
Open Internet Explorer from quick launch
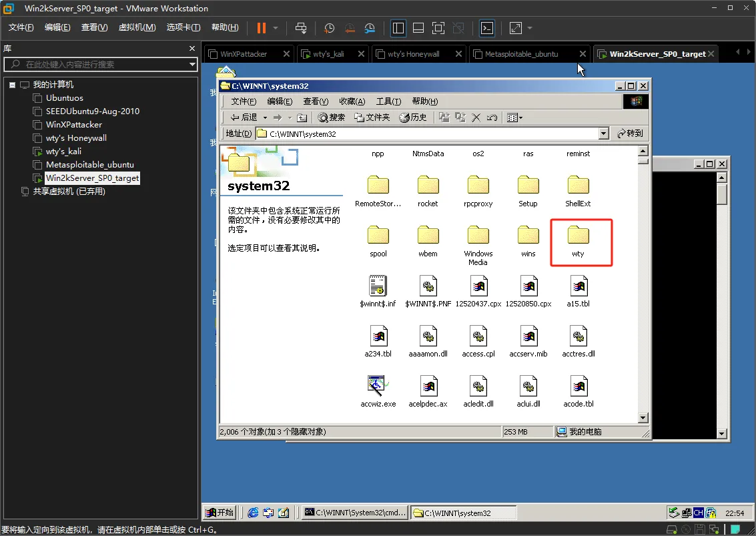pos(253,513)
